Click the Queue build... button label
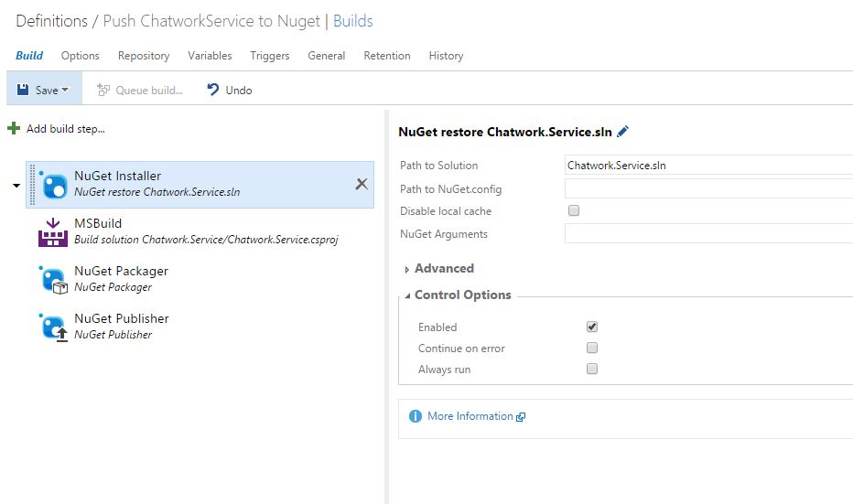Image resolution: width=853 pixels, height=504 pixels. click(x=149, y=91)
